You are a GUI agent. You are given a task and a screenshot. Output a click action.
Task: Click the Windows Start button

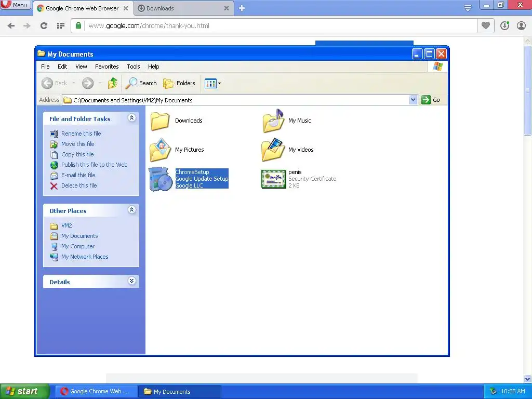(x=24, y=391)
